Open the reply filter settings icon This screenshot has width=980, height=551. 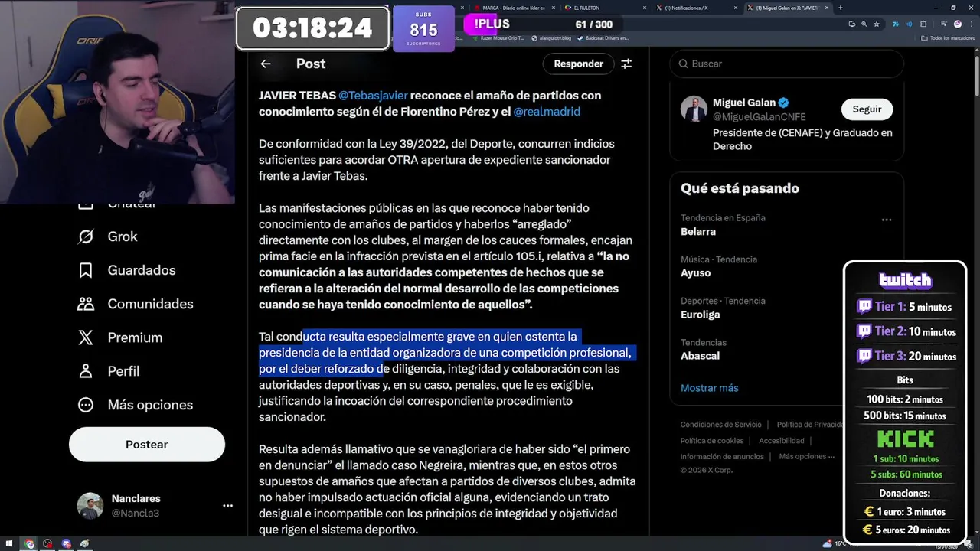click(626, 64)
